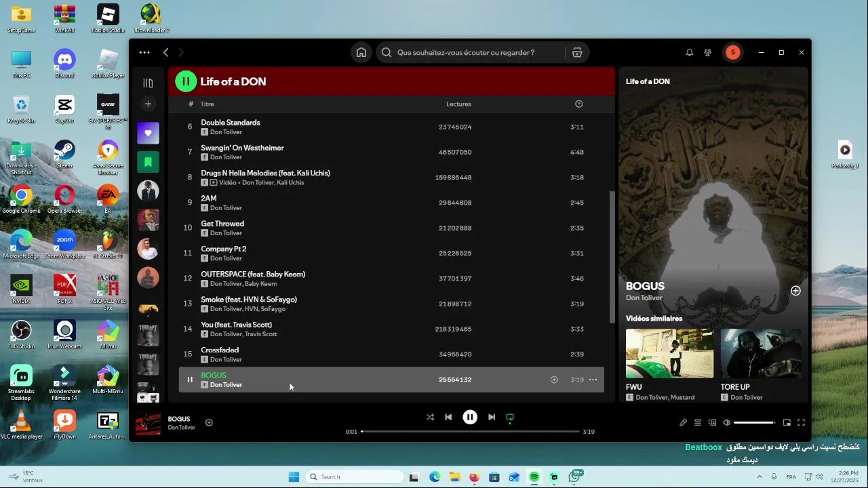868x488 pixels.
Task: Open TORE UP video thumbnail
Action: (761, 353)
